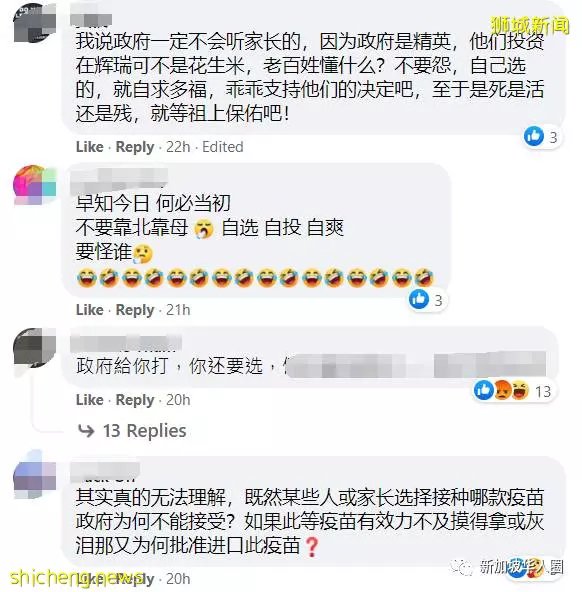Expand the 13 Replies thread

point(145,431)
